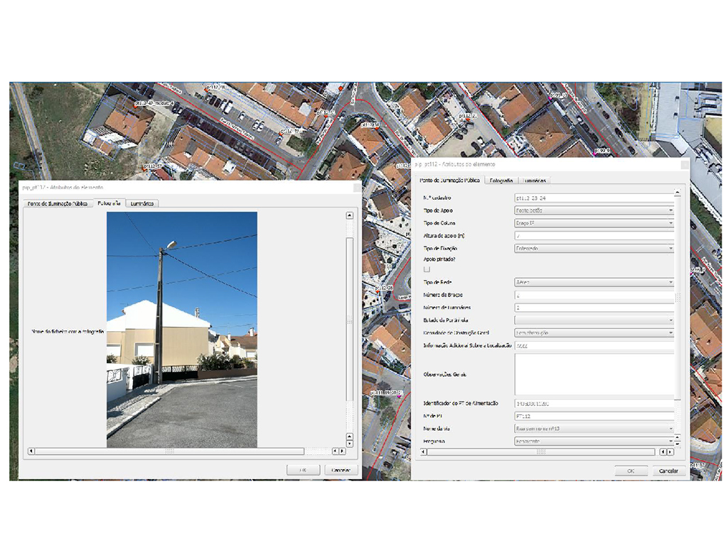728x560 pixels.
Task: Click the street lamp photo preview
Action: pos(182,330)
